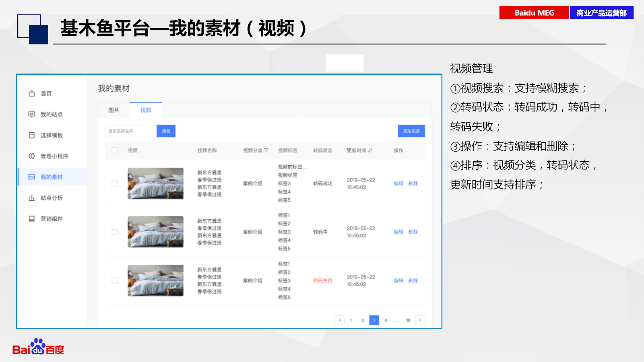Click the 转码失败 status text

(323, 281)
